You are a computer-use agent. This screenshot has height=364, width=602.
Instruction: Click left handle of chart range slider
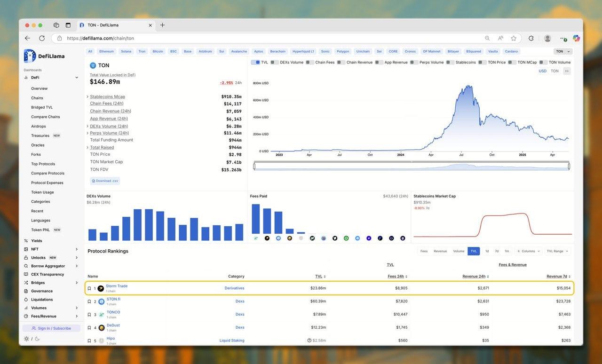[254, 166]
